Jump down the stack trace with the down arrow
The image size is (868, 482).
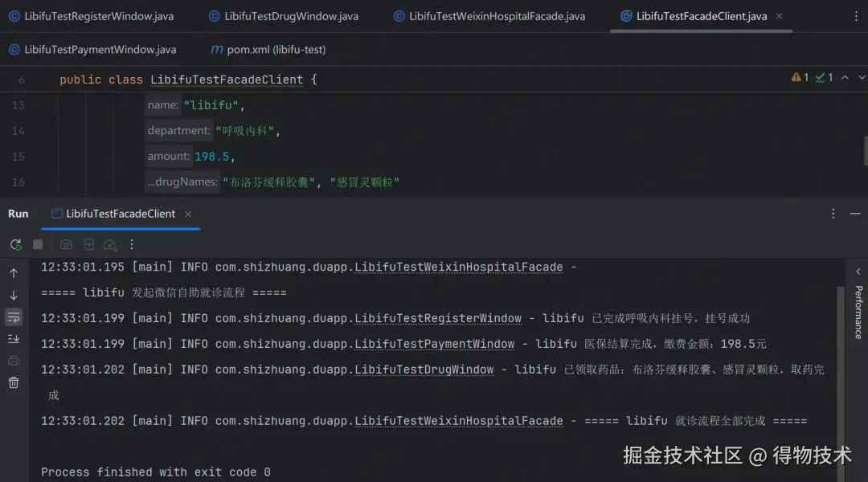pyautogui.click(x=14, y=295)
